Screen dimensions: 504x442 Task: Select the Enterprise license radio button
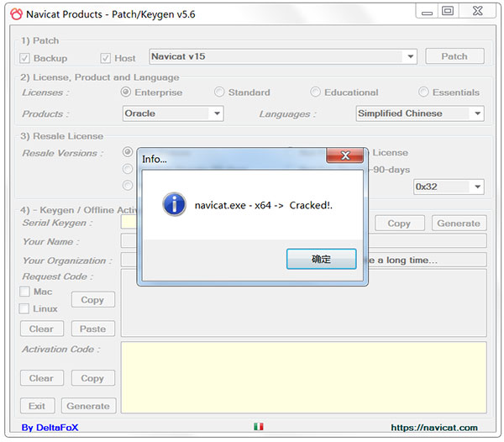126,92
